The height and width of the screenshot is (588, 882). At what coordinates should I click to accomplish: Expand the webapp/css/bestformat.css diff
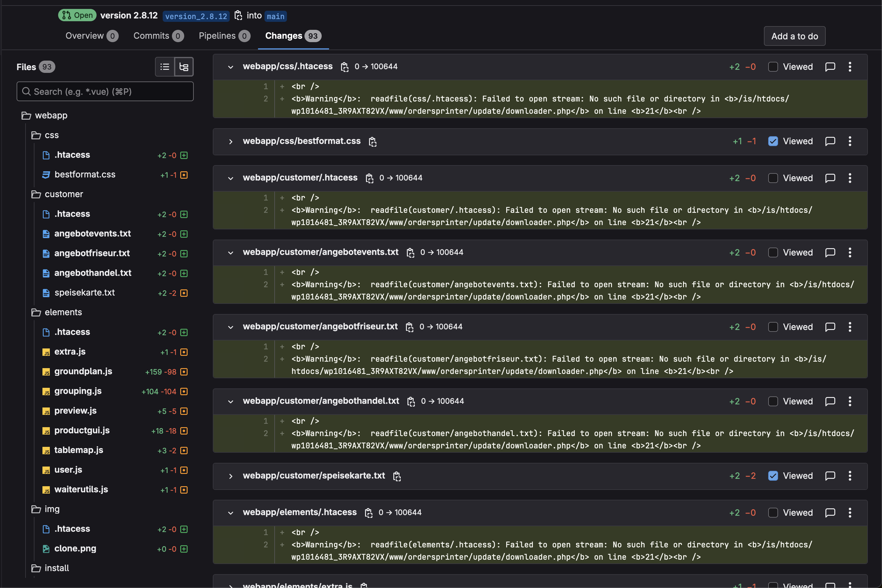[x=231, y=142]
